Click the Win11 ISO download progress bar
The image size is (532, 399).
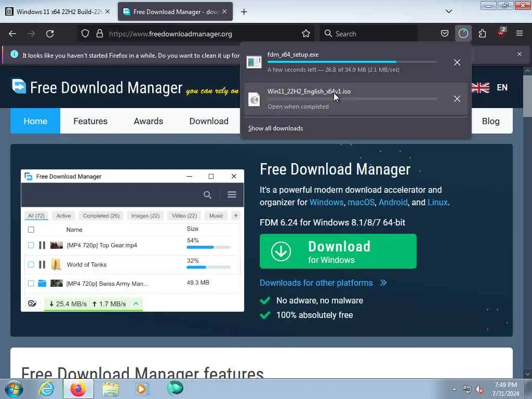[352, 99]
